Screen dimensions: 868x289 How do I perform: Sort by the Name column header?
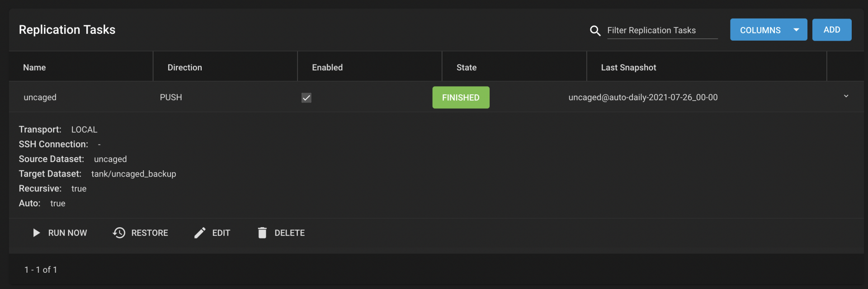34,67
